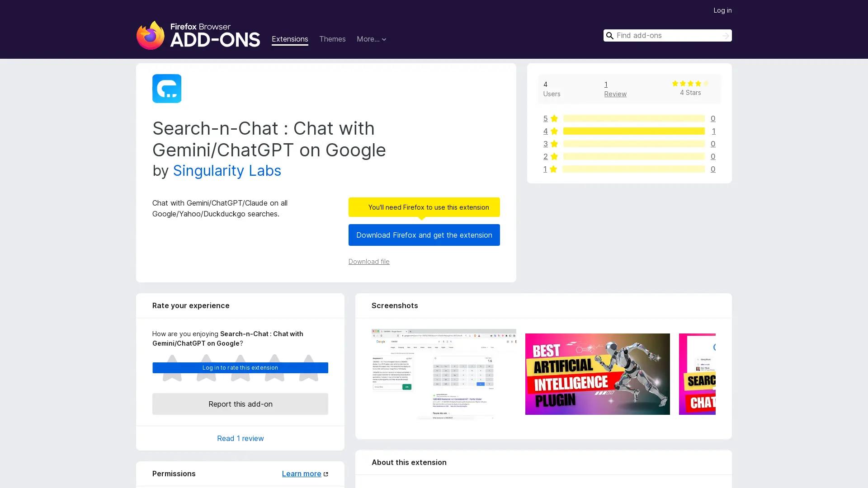The image size is (868, 488).
Task: Select the Extensions section
Action: [290, 39]
